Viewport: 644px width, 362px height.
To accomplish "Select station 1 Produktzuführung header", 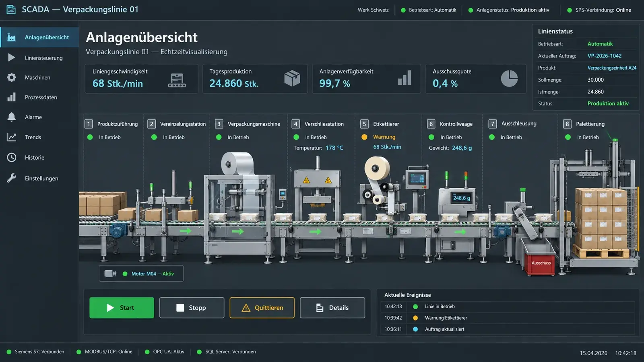I will coord(111,124).
